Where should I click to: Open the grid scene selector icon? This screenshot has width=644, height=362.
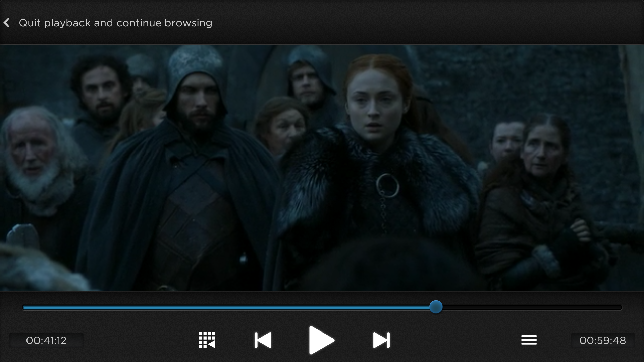tap(207, 340)
